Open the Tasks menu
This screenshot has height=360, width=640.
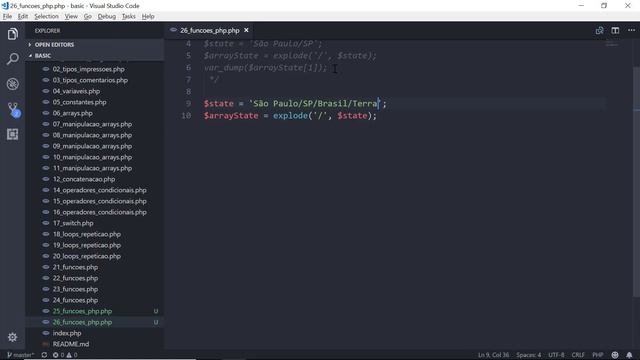click(129, 16)
